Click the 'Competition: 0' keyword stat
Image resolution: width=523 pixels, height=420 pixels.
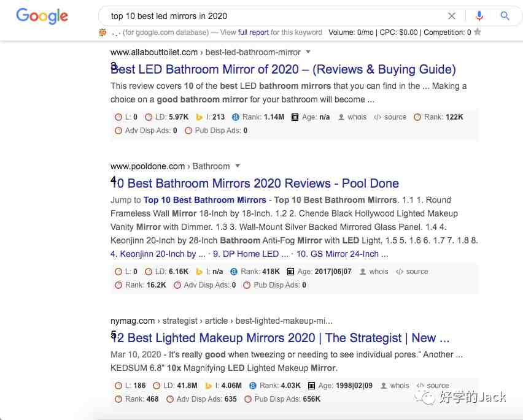(447, 32)
